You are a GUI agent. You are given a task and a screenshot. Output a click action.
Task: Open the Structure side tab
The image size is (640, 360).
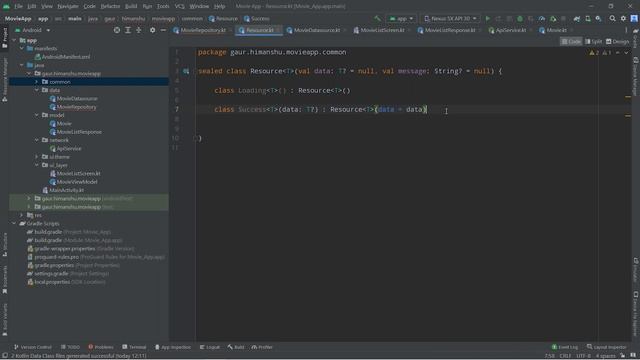pyautogui.click(x=4, y=244)
